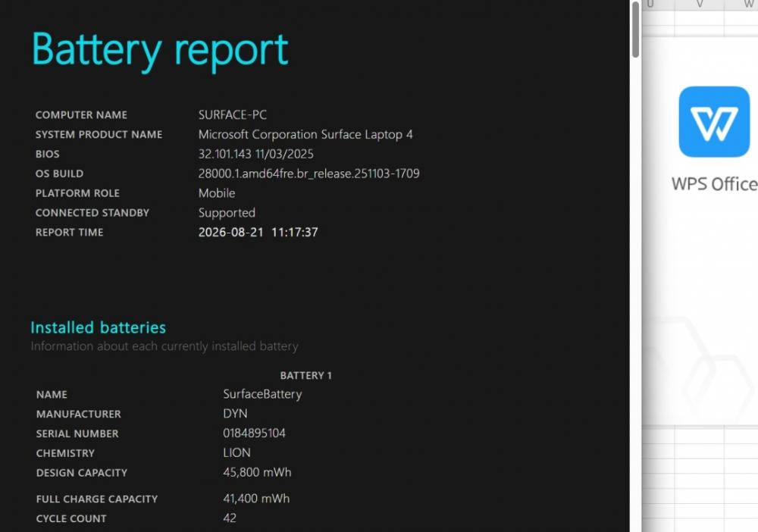This screenshot has width=758, height=532.
Task: Select BIOS value 32.101.143 11/03/2025
Action: click(x=255, y=154)
